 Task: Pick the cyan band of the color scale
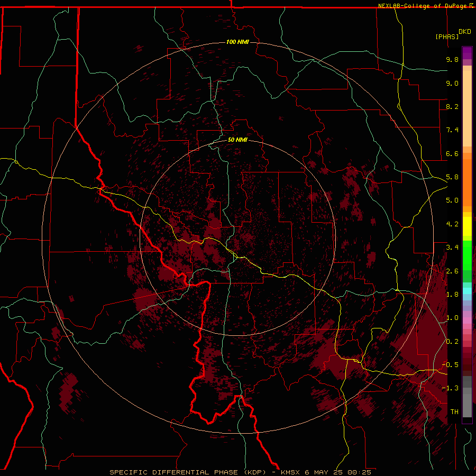click(x=467, y=291)
